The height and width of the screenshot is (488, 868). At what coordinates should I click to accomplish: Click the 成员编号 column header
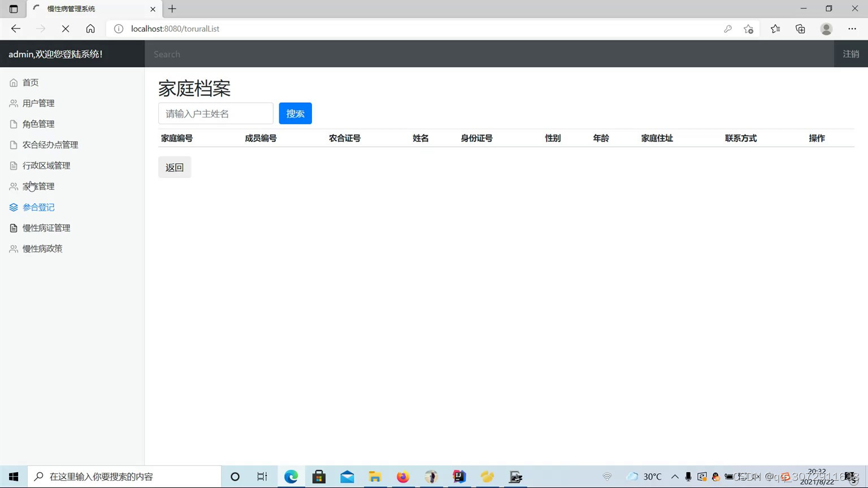point(261,138)
